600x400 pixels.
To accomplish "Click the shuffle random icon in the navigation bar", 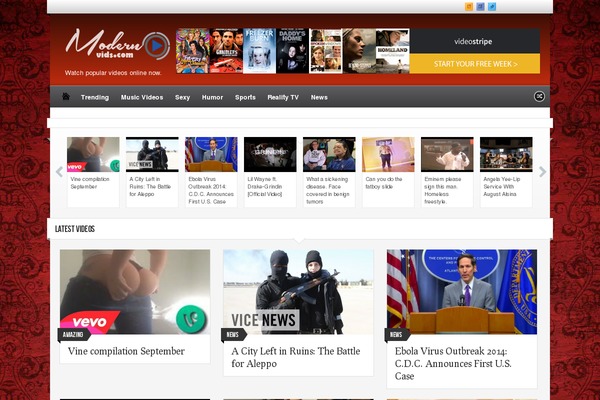I will (539, 96).
